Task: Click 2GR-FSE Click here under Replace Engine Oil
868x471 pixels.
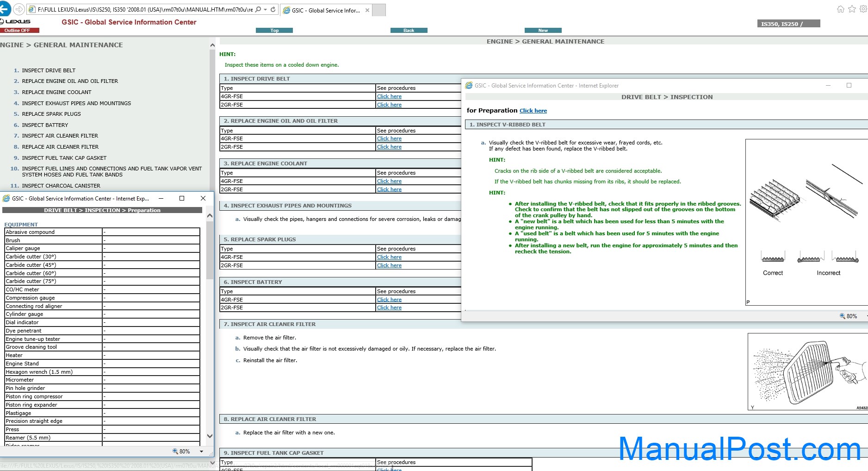Action: click(x=389, y=147)
